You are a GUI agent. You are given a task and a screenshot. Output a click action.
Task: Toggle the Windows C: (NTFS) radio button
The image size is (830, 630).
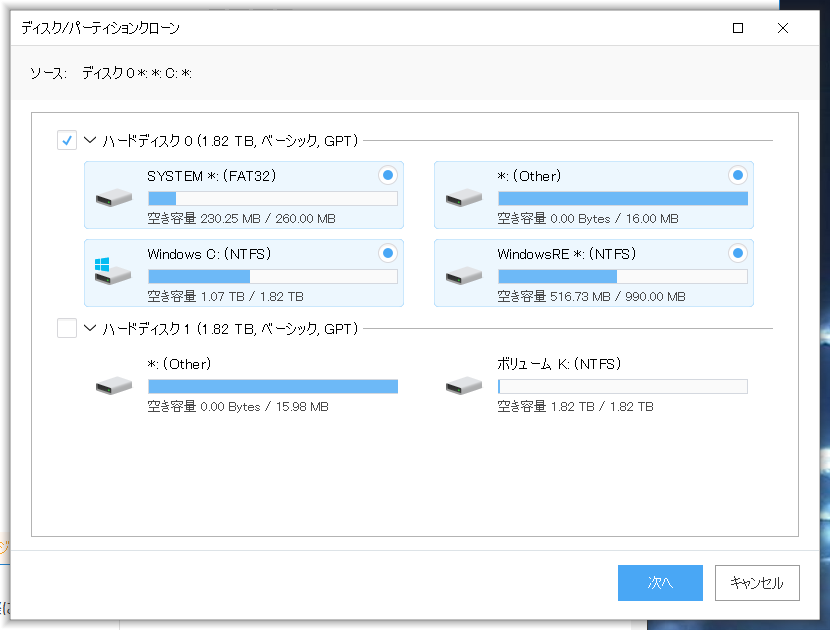(388, 253)
